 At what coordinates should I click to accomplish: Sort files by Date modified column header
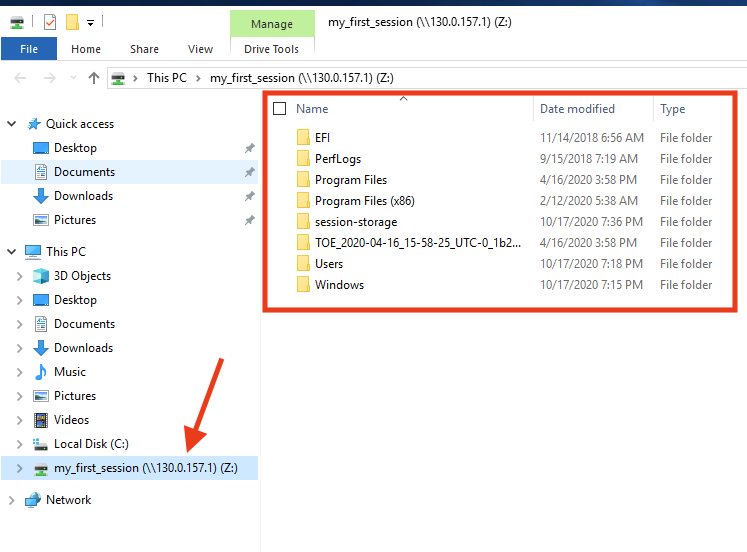point(577,109)
